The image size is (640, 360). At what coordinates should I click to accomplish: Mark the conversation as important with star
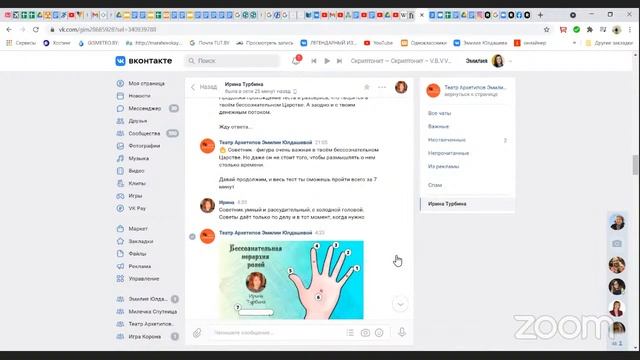367,87
